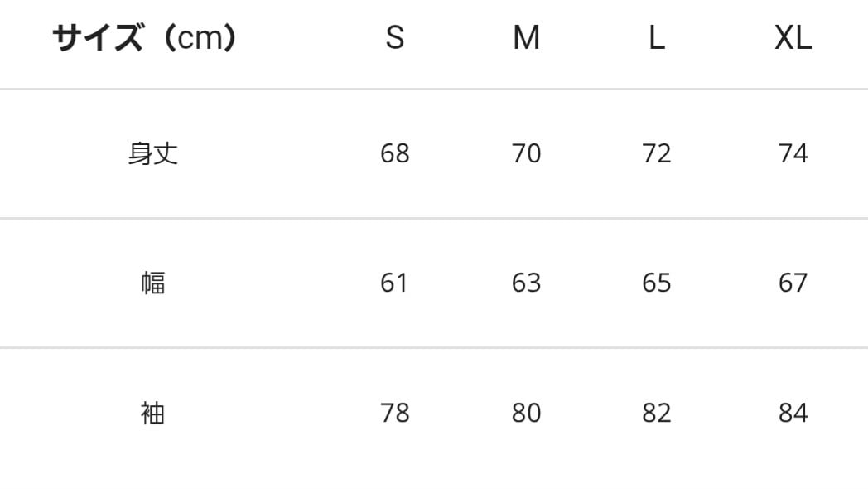Viewport: 868px width, 489px height.
Task: Click the 身丈 row label
Action: tap(153, 153)
